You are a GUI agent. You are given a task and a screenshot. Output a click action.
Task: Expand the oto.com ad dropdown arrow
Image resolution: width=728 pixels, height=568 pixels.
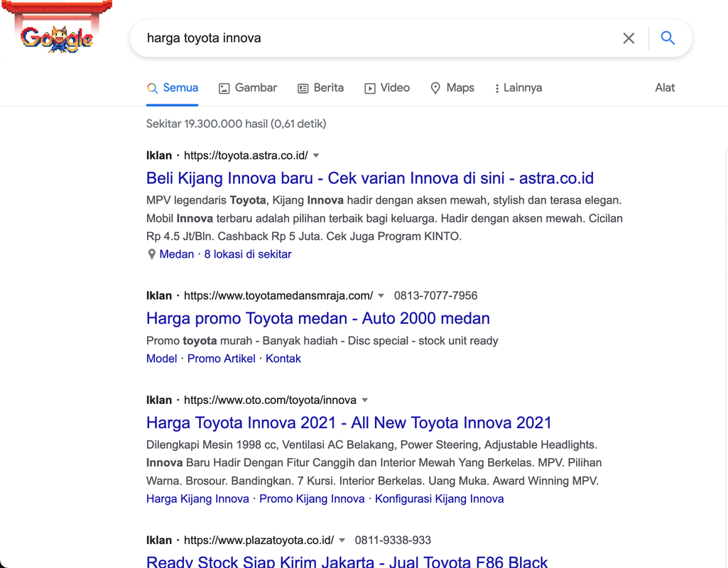(365, 400)
